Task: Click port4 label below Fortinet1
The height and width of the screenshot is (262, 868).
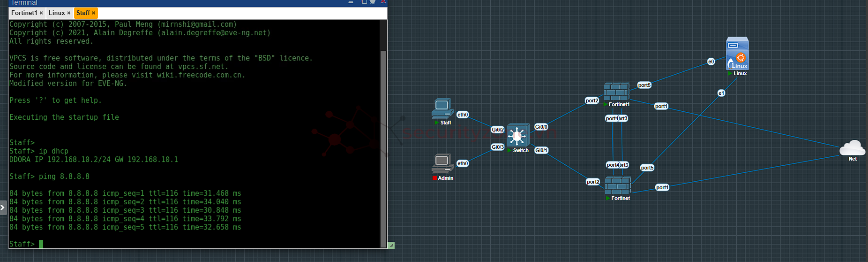Action: [612, 118]
